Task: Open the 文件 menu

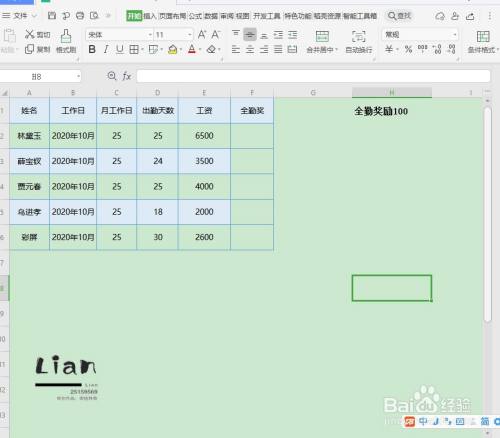Action: 20,16
